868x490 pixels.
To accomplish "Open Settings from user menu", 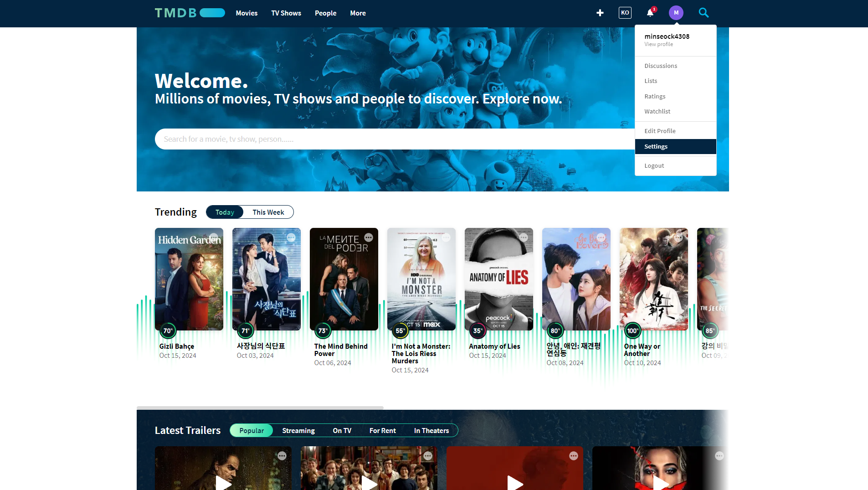I will tap(675, 146).
